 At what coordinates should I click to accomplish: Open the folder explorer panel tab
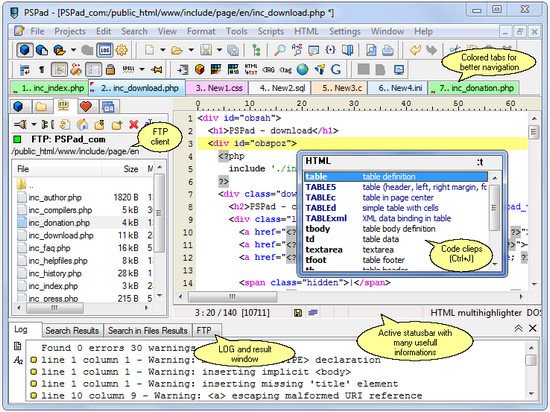click(x=41, y=106)
